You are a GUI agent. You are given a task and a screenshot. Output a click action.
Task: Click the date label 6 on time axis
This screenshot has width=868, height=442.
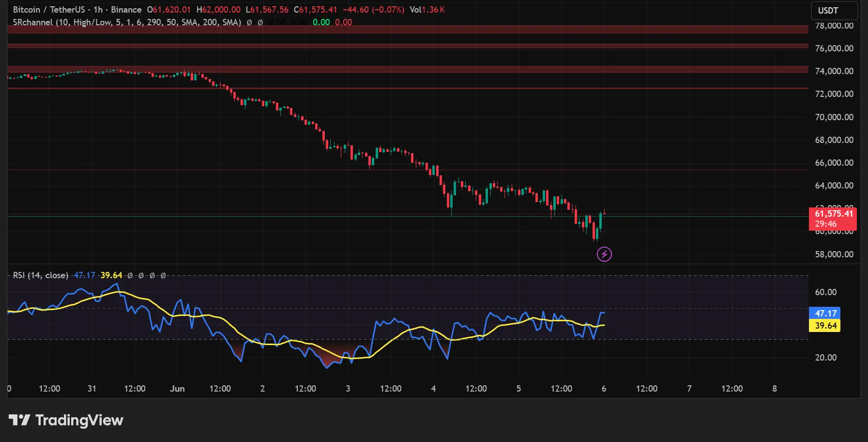pos(604,389)
